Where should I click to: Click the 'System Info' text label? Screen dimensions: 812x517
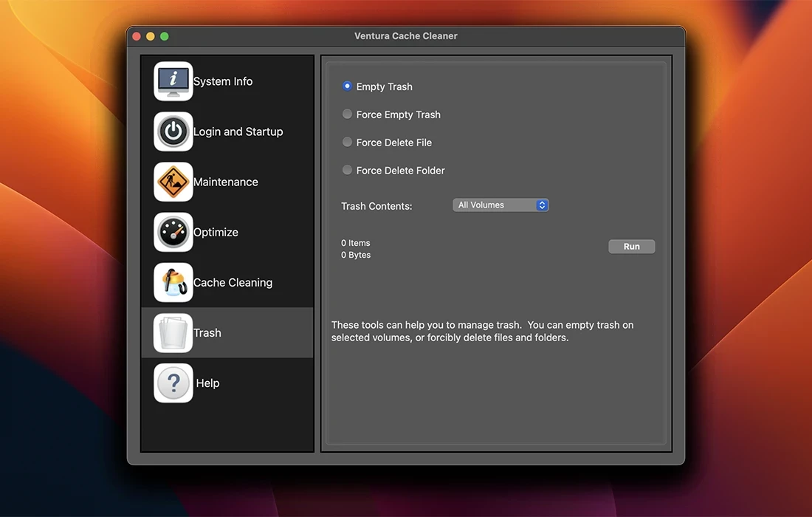click(x=223, y=81)
